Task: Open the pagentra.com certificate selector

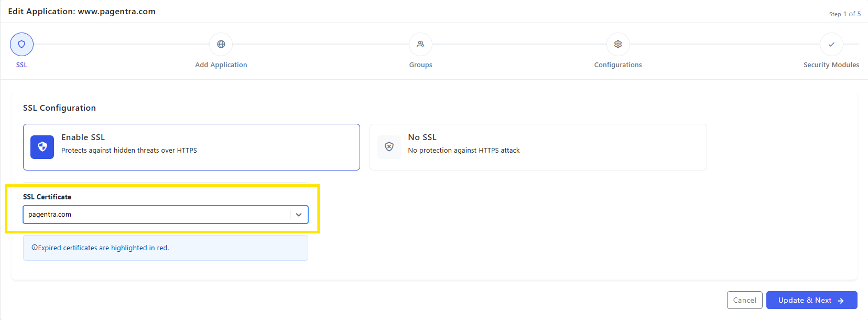Action: click(166, 215)
